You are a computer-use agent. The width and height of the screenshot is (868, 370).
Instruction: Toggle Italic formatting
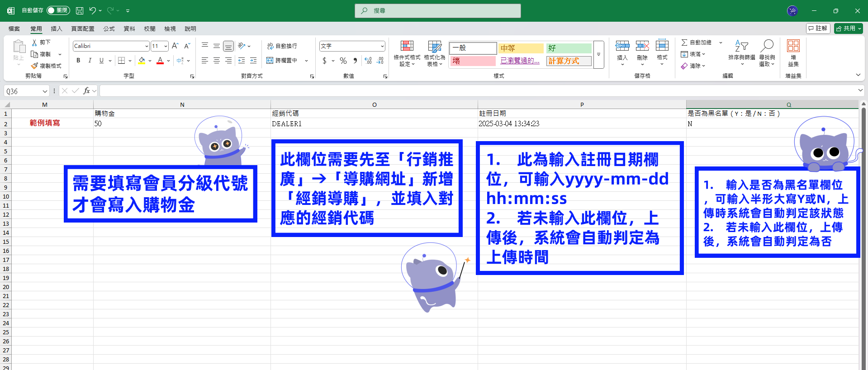tap(90, 60)
